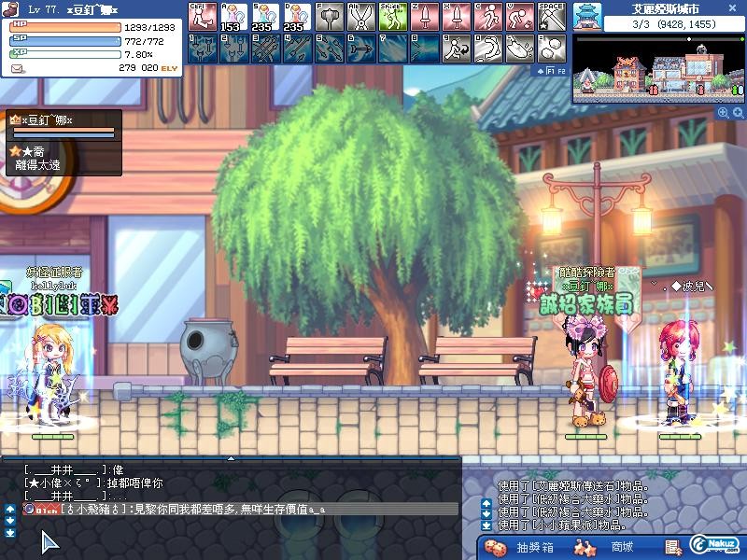Use scattered arrows skill in slot 5
The width and height of the screenshot is (747, 560).
[330, 49]
